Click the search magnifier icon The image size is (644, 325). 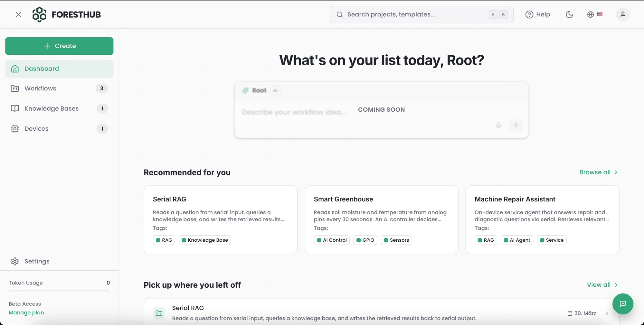(340, 14)
